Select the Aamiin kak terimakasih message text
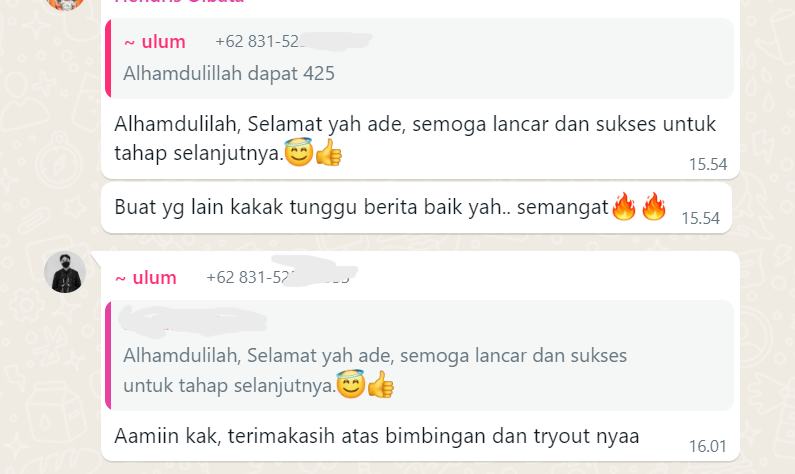Viewport: 795px width, 474px height. tap(377, 436)
